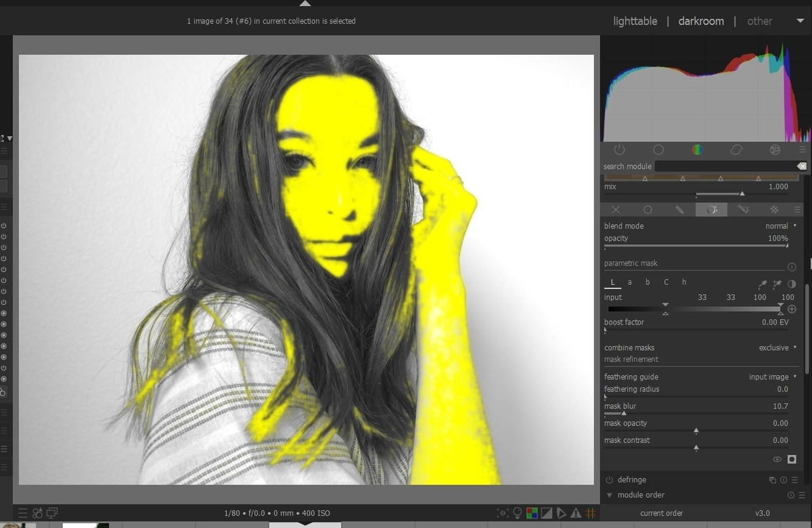Select parametric mask tab
This screenshot has height=528, width=812.
pos(711,210)
